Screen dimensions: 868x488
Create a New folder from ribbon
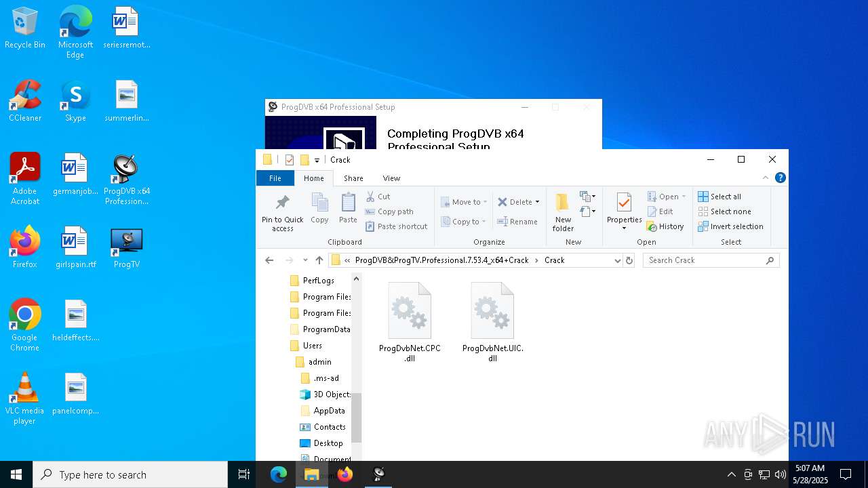point(563,213)
